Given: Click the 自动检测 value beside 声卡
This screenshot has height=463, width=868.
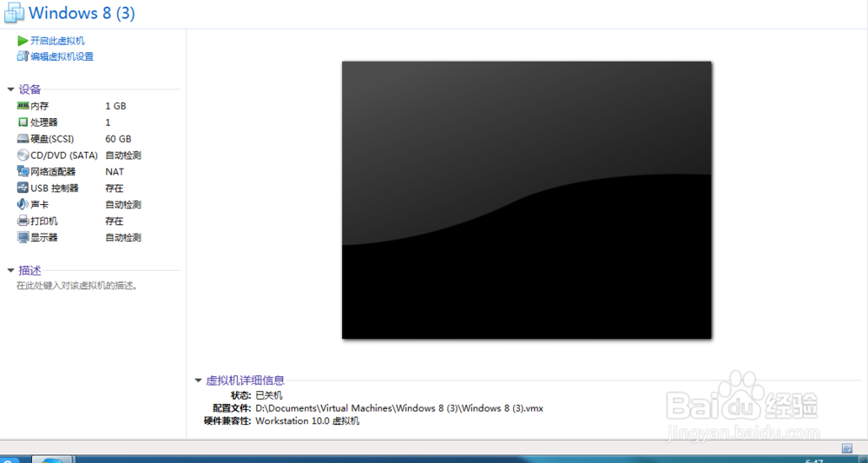Looking at the screenshot, I should [123, 204].
